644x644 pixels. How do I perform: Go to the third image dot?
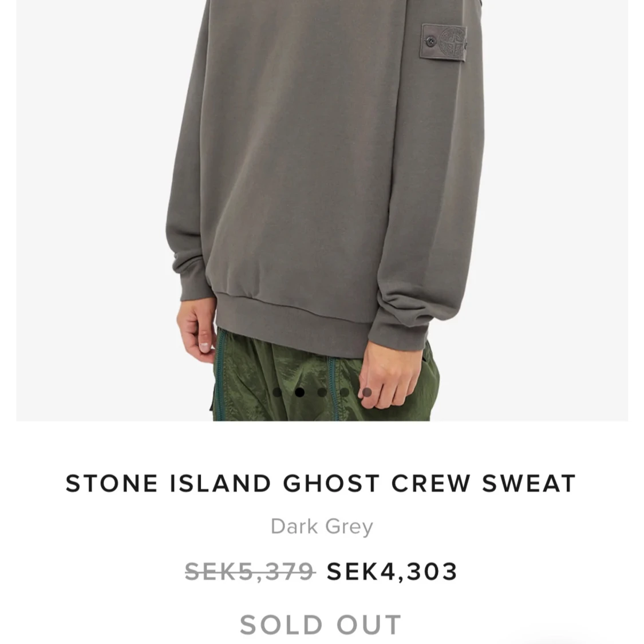(x=322, y=392)
